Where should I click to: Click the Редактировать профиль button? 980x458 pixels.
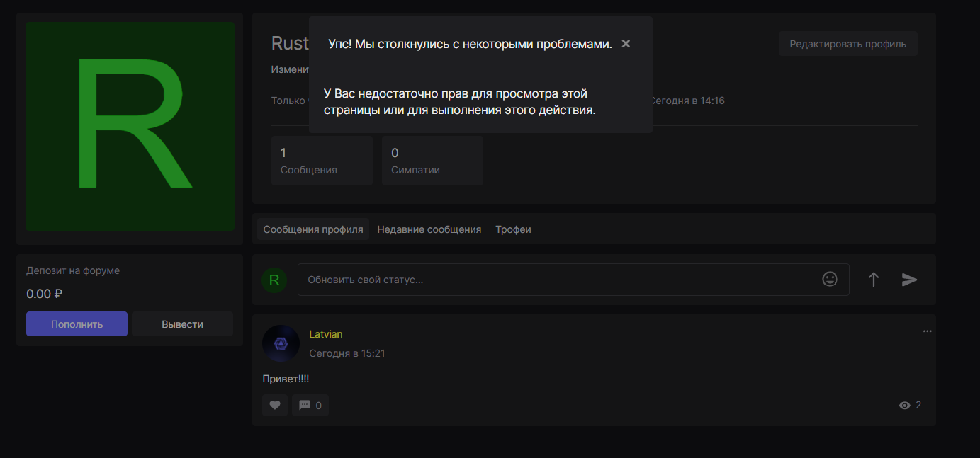click(x=847, y=44)
